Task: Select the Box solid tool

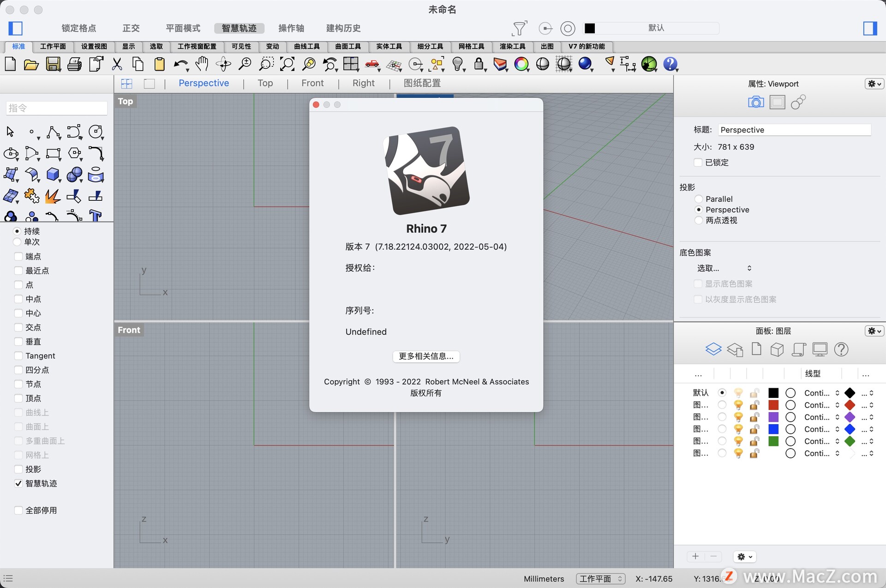Action: (x=53, y=174)
